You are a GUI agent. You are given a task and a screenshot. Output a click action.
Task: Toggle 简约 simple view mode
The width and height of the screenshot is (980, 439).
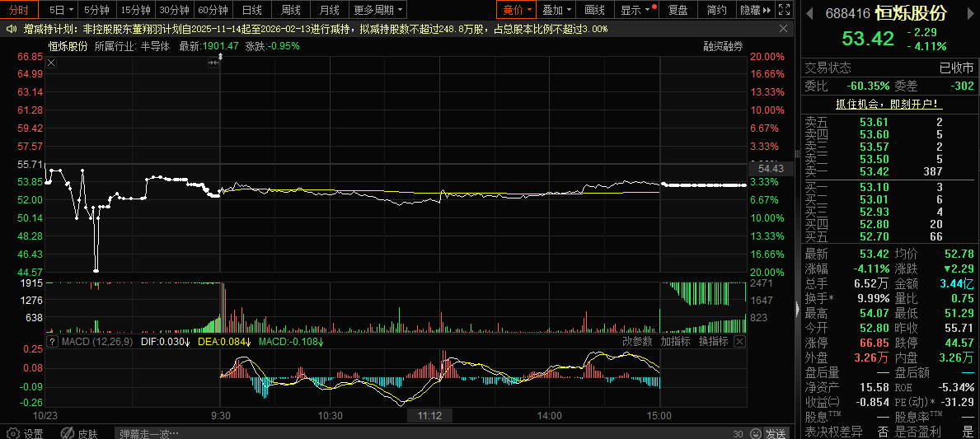[x=717, y=10]
